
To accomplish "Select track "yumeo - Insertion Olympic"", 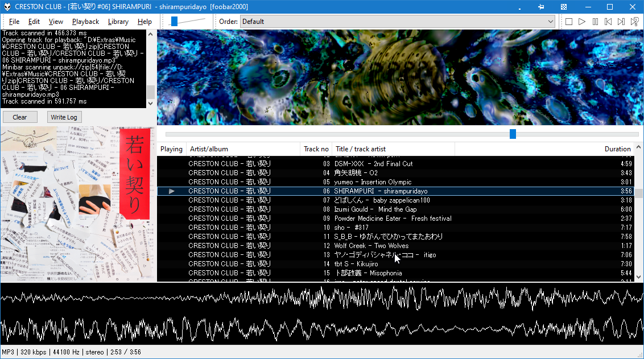I will 395,182.
